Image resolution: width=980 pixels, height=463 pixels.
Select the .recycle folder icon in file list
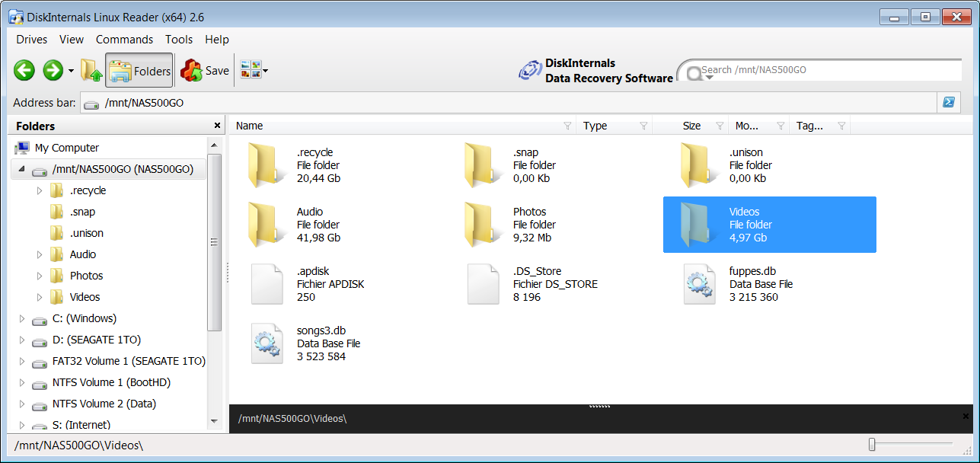pyautogui.click(x=267, y=165)
